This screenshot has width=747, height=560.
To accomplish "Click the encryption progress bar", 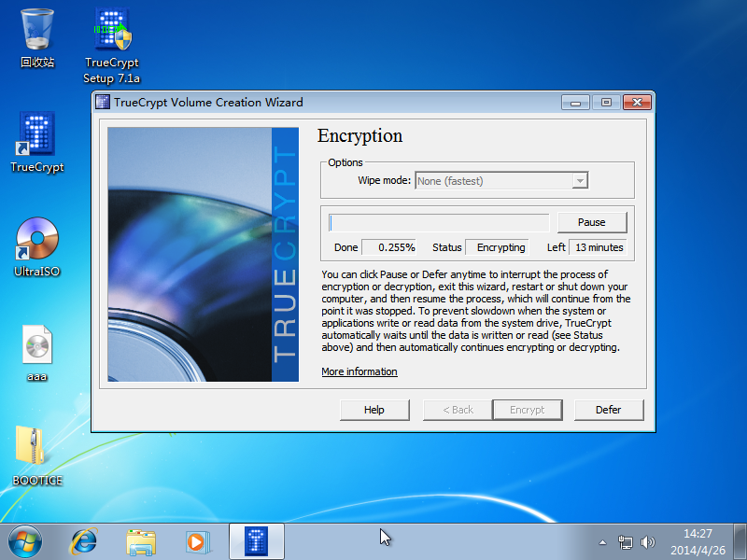I will click(439, 222).
